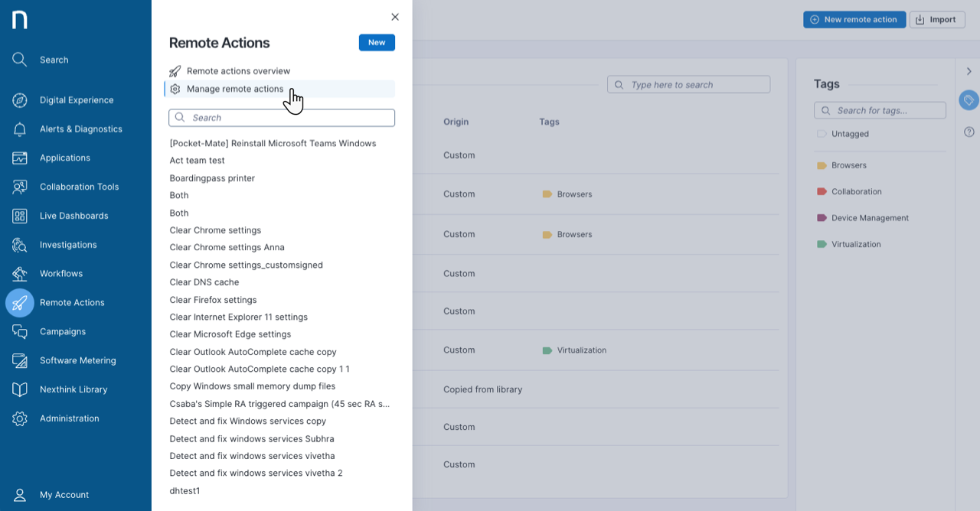The image size is (980, 511).
Task: Open Clear DNS cache remote action
Action: [204, 282]
